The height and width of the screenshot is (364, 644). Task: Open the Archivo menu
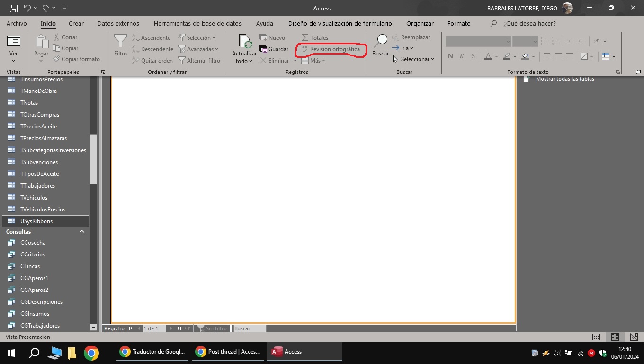tap(17, 23)
